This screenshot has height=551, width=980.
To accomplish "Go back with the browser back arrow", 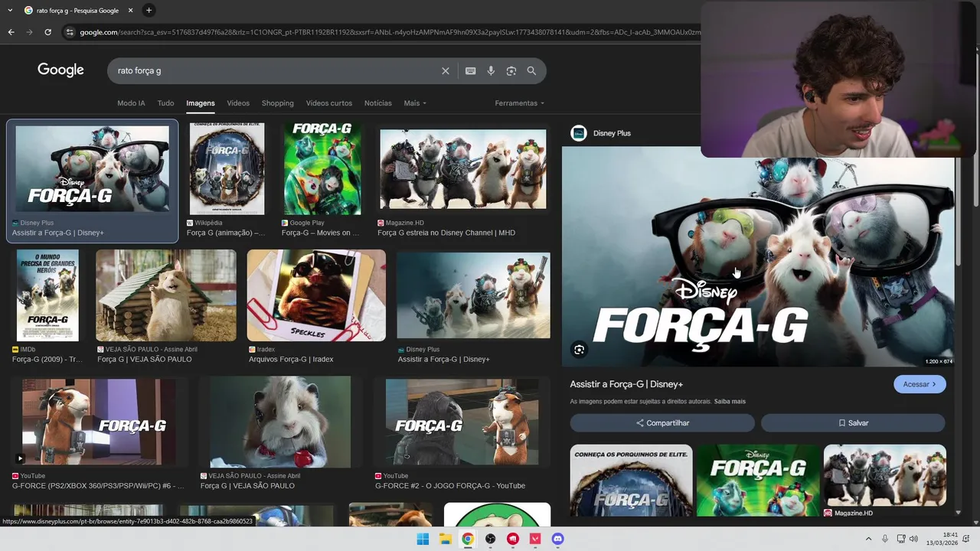I will (x=11, y=32).
